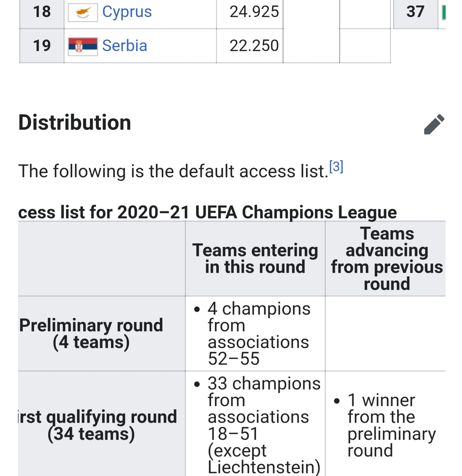Select the 24.925 coefficient value
The image size is (462, 476).
tap(254, 12)
